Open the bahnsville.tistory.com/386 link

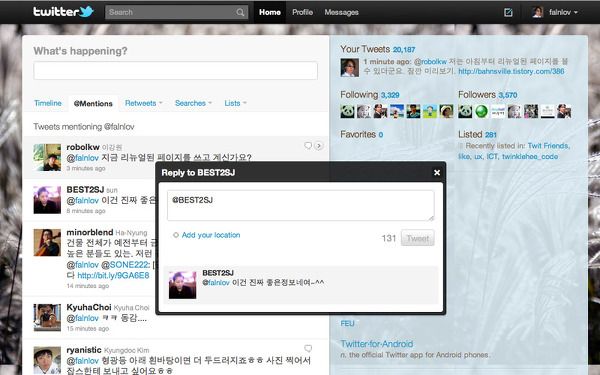point(511,71)
